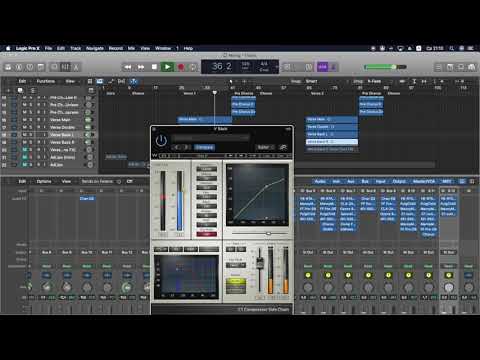Viewport: 480px width, 360px height.
Task: Click the Verse 1 marker in ruler
Action: pyautogui.click(x=190, y=93)
